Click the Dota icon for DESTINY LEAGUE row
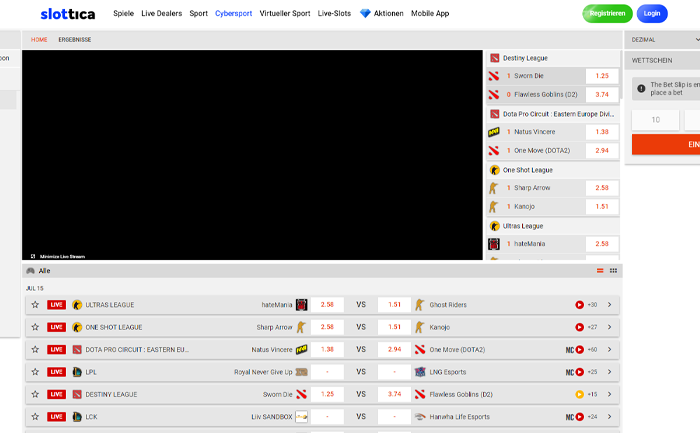Image resolution: width=700 pixels, height=433 pixels. point(77,394)
